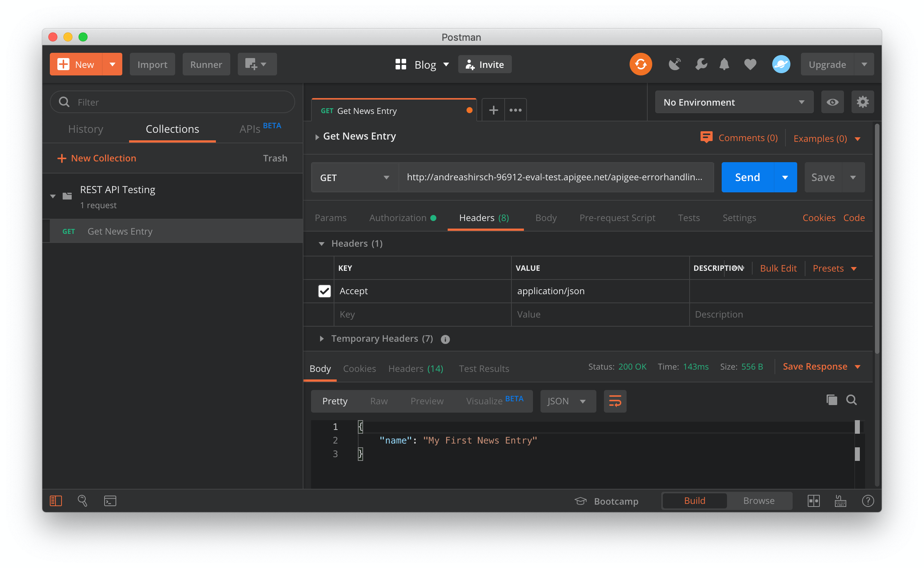Open the Save button dropdown arrow
Viewport: 924px width, 568px height.
tap(853, 177)
